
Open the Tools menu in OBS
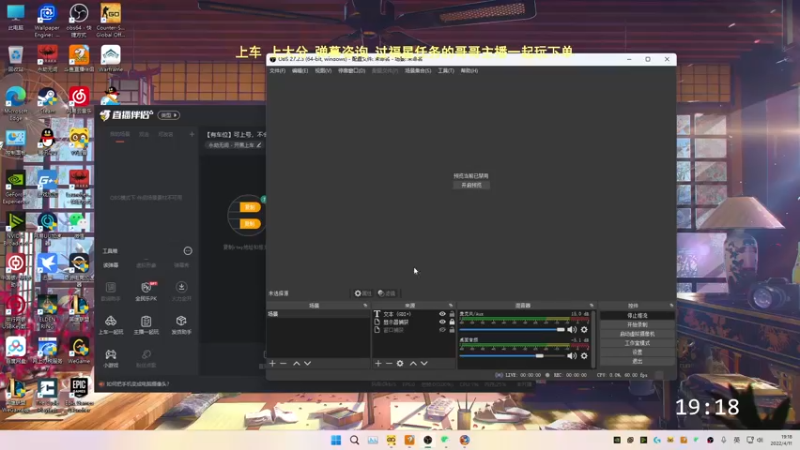coord(446,70)
